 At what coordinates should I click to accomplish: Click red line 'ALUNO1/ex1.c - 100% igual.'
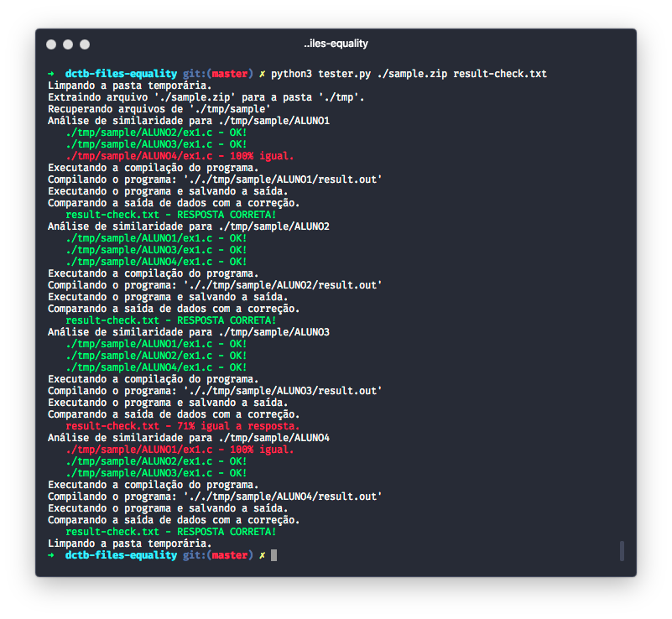coord(180,450)
